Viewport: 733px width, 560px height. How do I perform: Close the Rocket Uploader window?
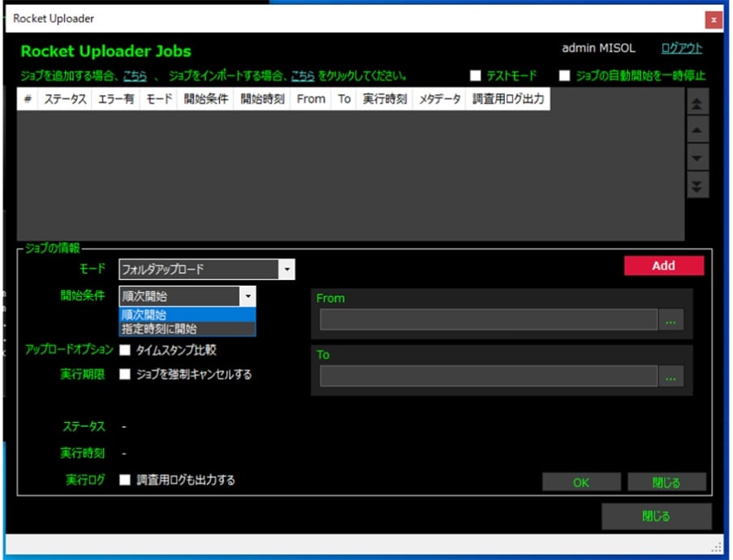(x=714, y=19)
